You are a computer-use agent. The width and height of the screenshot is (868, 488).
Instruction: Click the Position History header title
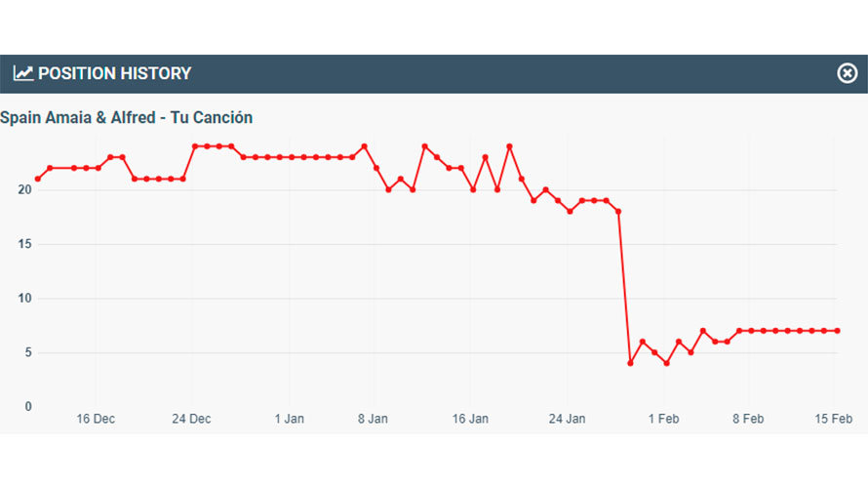(114, 73)
